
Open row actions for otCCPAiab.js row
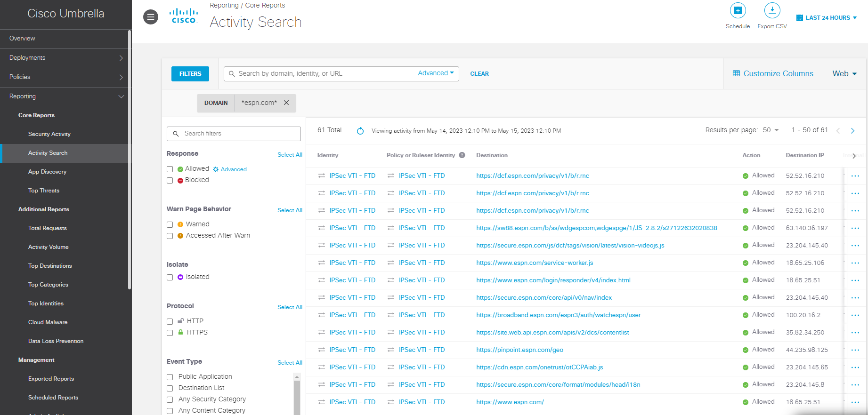click(855, 367)
